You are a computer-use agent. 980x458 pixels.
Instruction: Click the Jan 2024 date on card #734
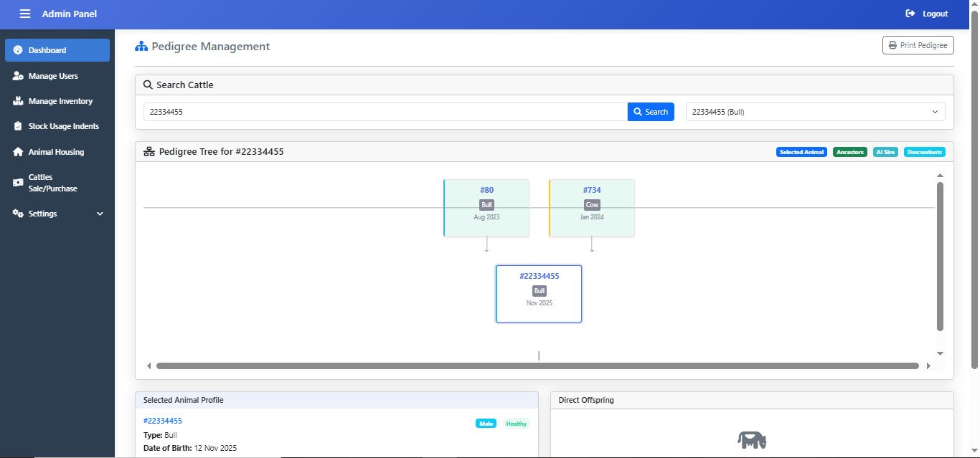(x=592, y=216)
